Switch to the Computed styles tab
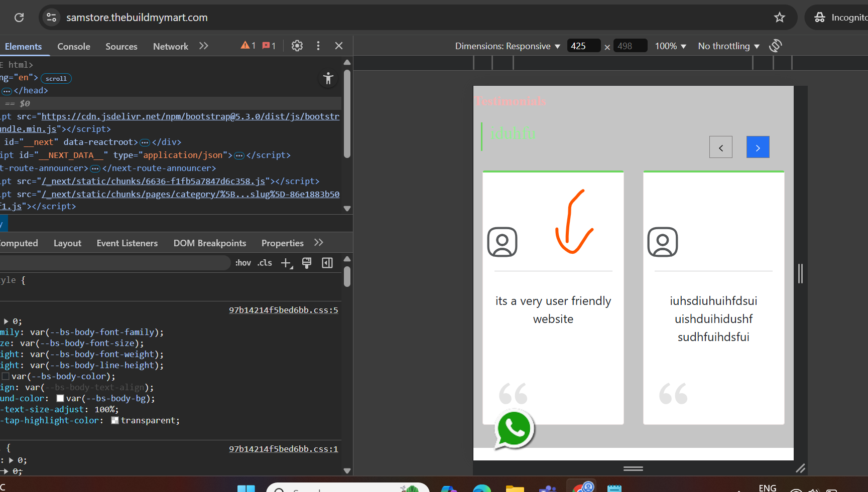This screenshot has width=868, height=492. [x=19, y=243]
